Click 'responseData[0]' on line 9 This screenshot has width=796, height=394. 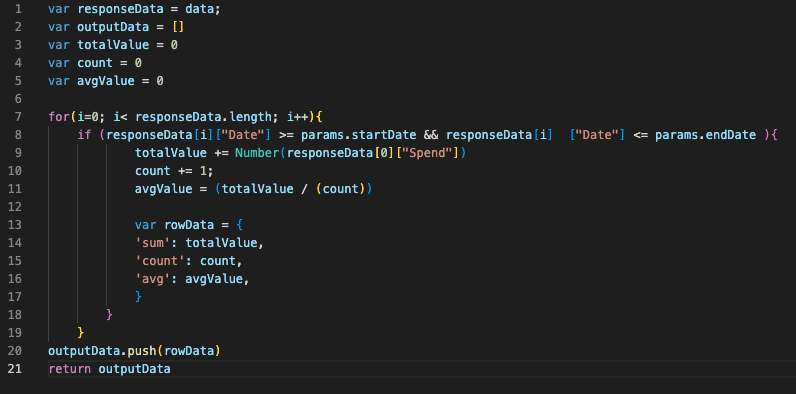coord(341,153)
